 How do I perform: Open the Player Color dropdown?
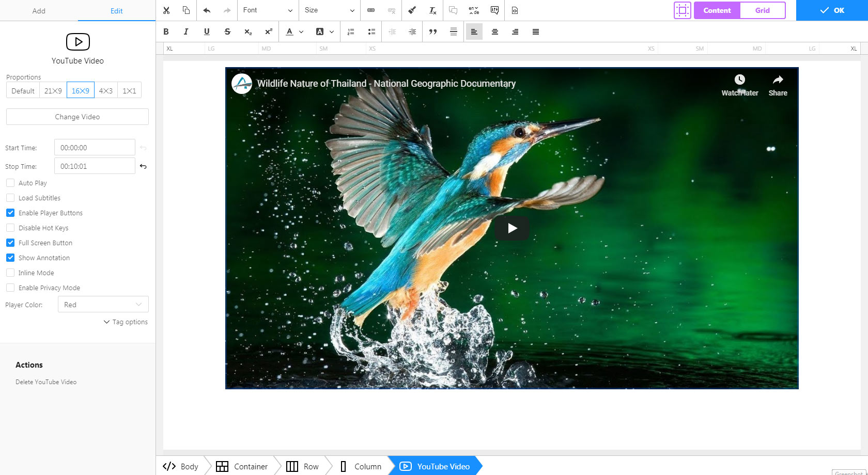[x=103, y=305]
